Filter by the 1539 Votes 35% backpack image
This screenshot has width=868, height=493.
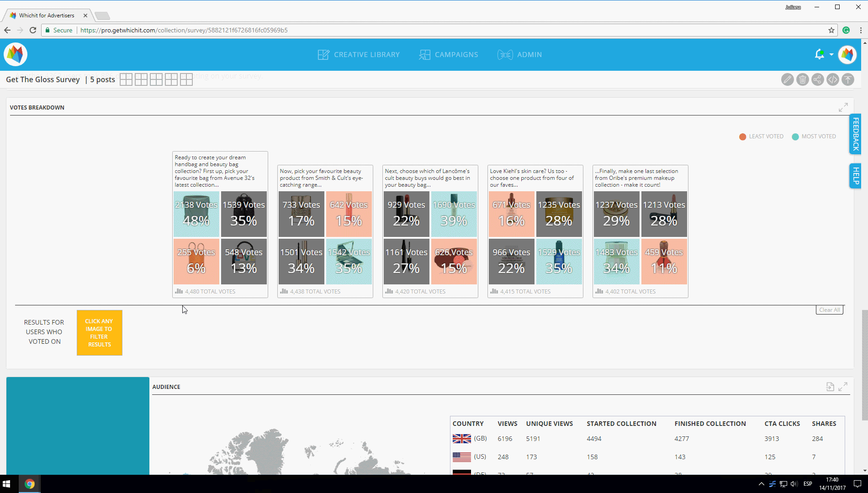tap(244, 214)
